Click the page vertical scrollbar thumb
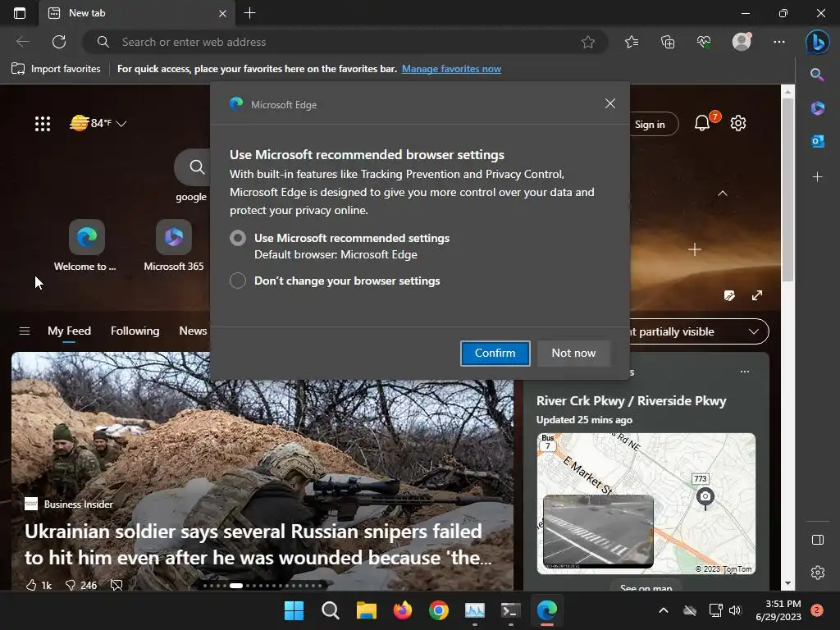 [787, 189]
